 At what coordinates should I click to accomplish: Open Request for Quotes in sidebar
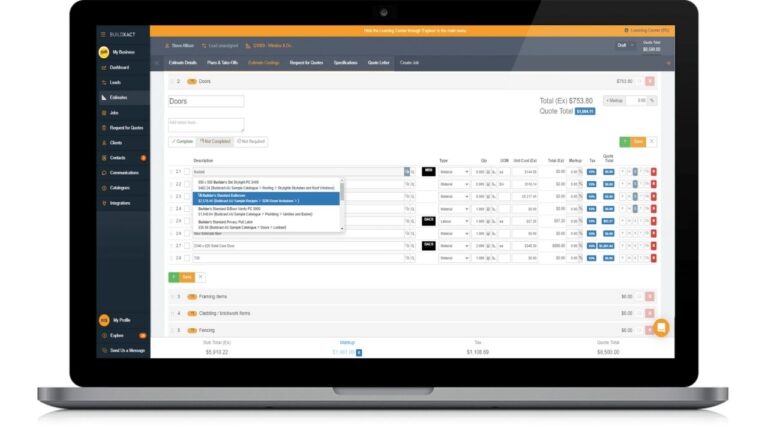point(126,128)
